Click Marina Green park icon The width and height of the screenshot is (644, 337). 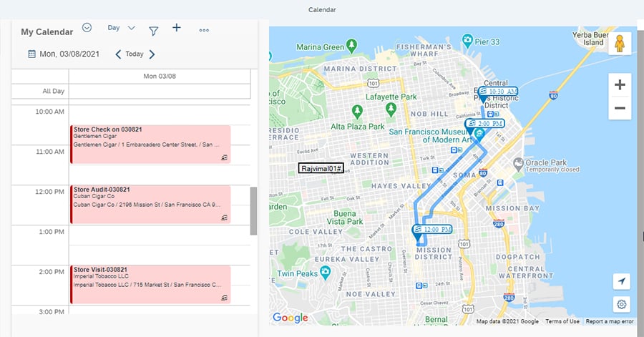pos(351,46)
